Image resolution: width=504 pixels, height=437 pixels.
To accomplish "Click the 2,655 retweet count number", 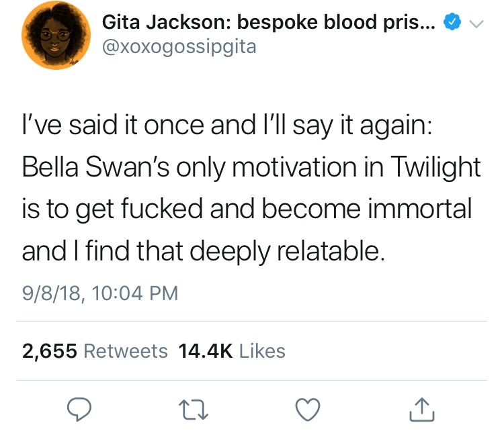I will click(x=50, y=350).
